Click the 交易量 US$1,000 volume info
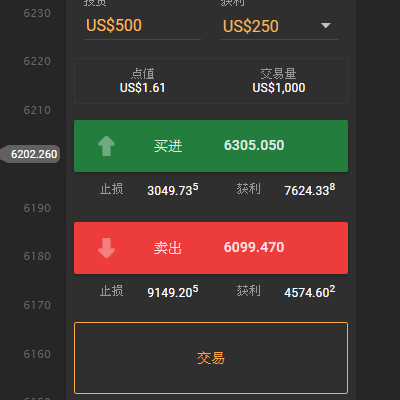 click(279, 81)
